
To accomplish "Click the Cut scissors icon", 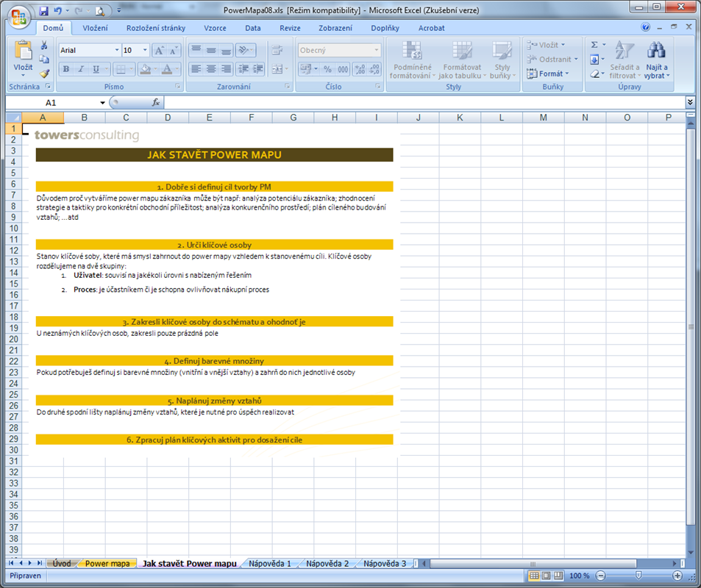I will click(44, 46).
